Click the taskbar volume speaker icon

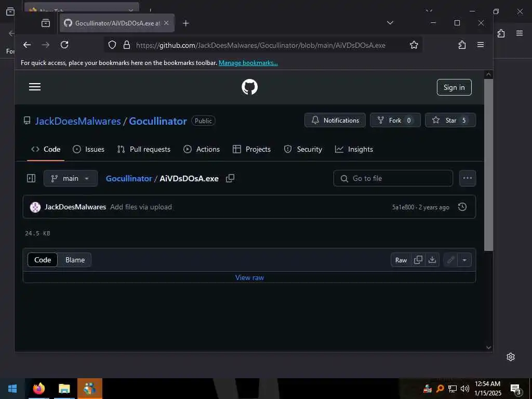point(465,389)
